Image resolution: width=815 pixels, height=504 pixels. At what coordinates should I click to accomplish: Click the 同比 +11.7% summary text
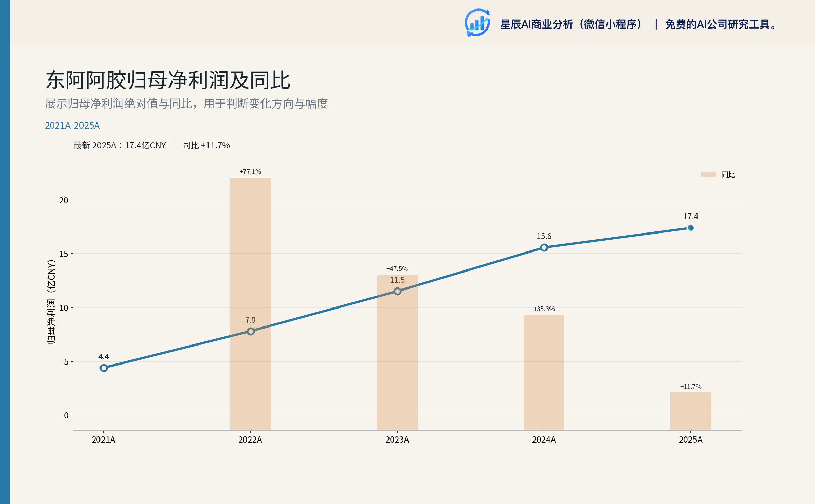[206, 145]
